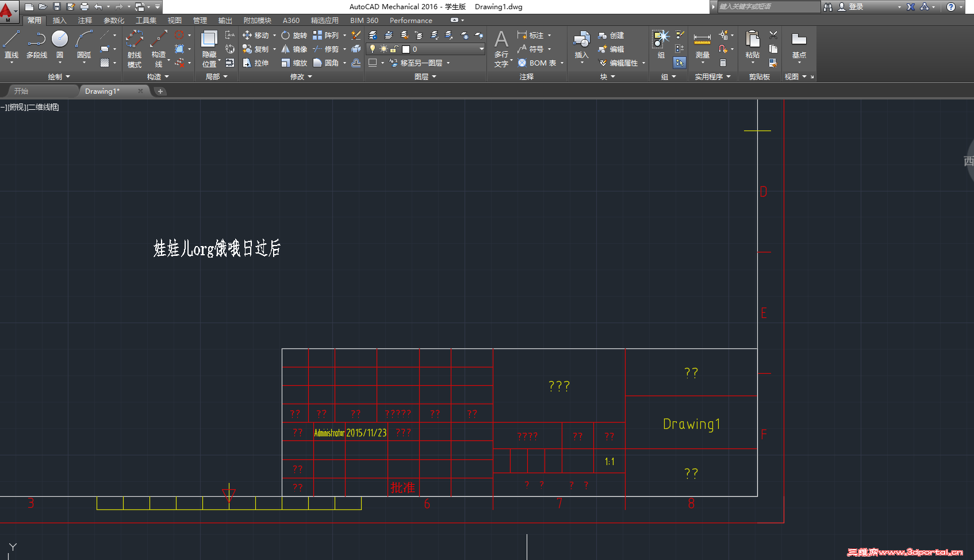Select the 缩放 (Scale) tool
Viewport: 974px width, 560px height.
(x=294, y=63)
